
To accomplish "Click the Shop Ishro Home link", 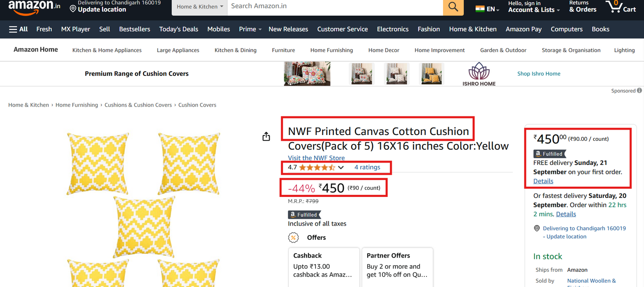I will point(538,74).
